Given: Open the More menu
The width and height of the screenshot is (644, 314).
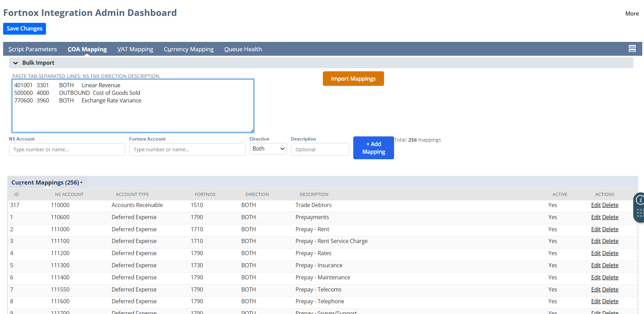Looking at the screenshot, I should point(632,14).
